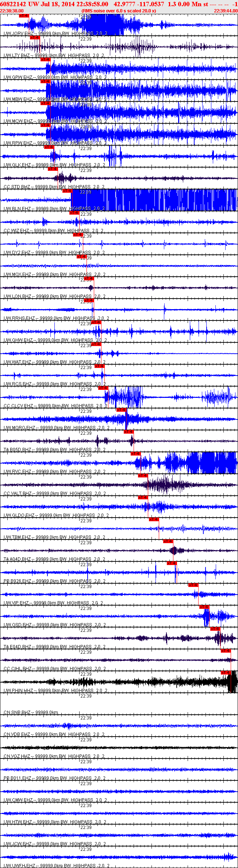Click the red pick marker on UW.TBM trace
Image resolution: width=238 pixels, height=868 pixels.
(154, 519)
